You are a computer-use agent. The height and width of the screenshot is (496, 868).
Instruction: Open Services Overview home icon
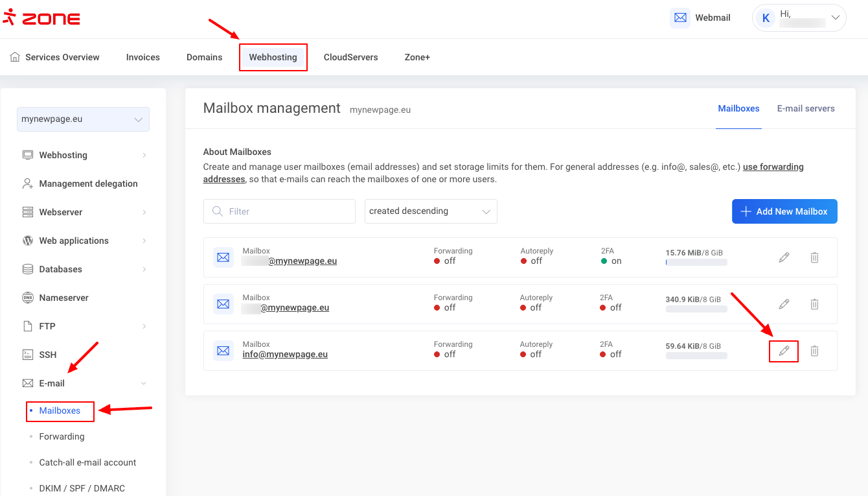point(15,57)
